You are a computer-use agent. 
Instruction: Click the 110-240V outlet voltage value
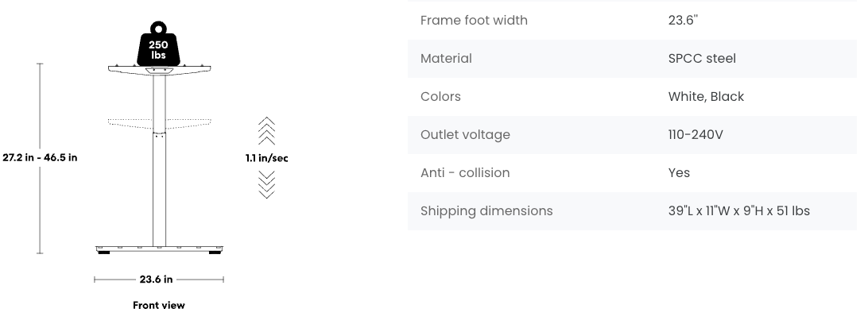[x=696, y=135]
